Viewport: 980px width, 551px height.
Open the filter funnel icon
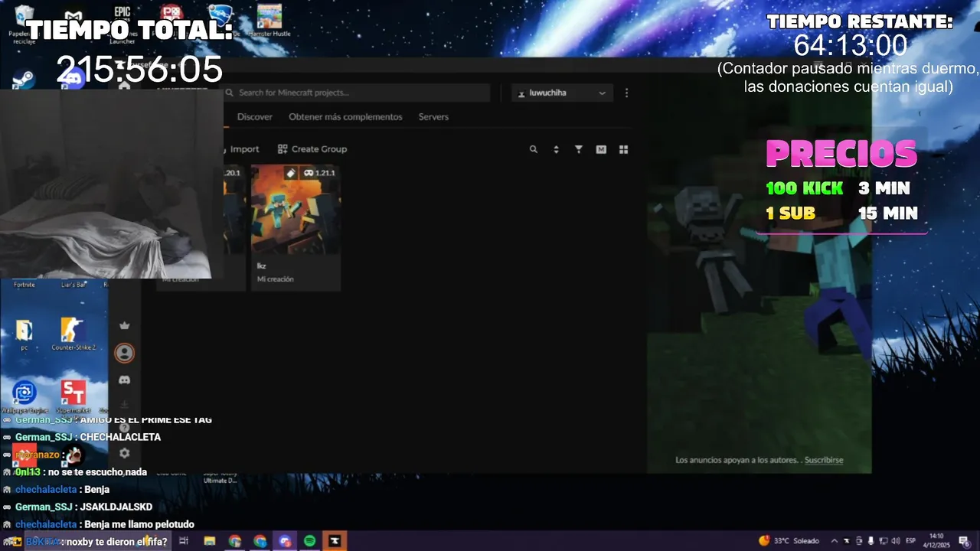pyautogui.click(x=579, y=149)
